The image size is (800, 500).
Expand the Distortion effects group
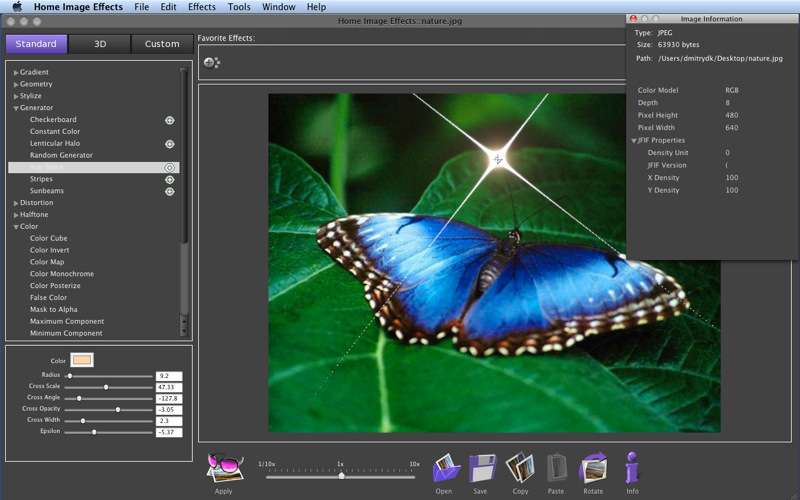pyautogui.click(x=16, y=203)
